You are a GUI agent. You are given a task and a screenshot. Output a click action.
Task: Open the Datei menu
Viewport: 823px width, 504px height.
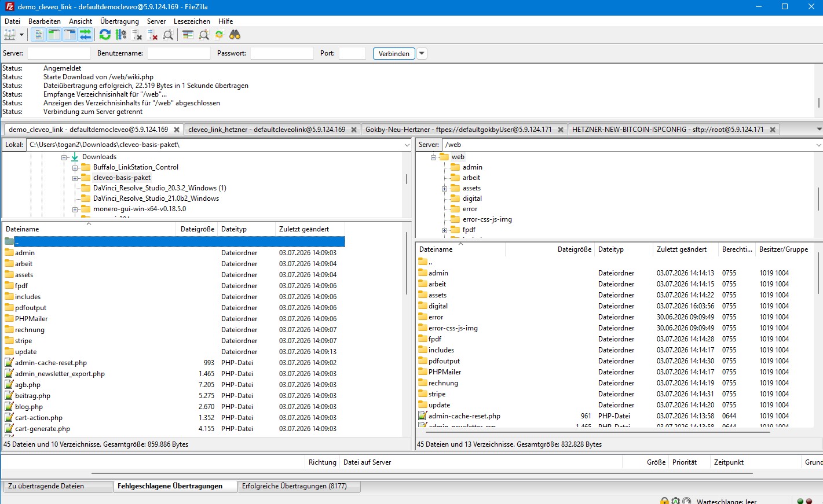[x=12, y=21]
